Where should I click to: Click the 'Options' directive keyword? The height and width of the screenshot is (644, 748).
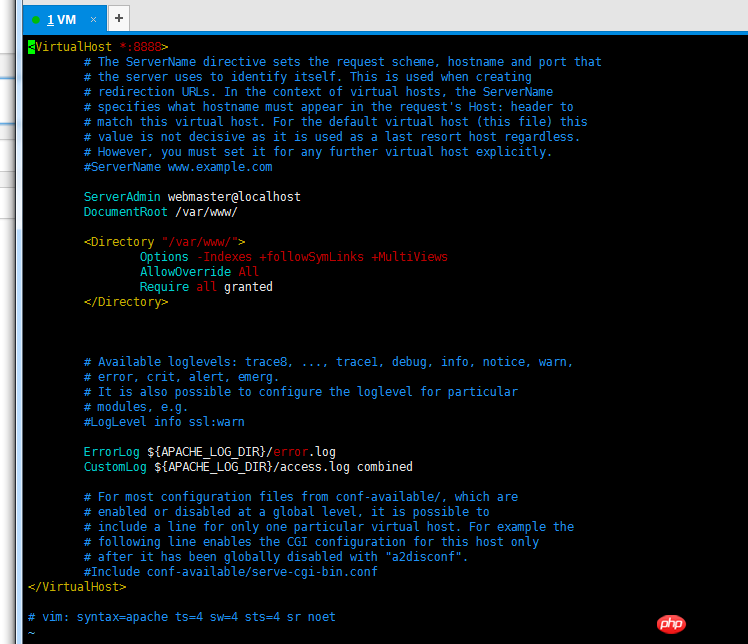pos(164,257)
